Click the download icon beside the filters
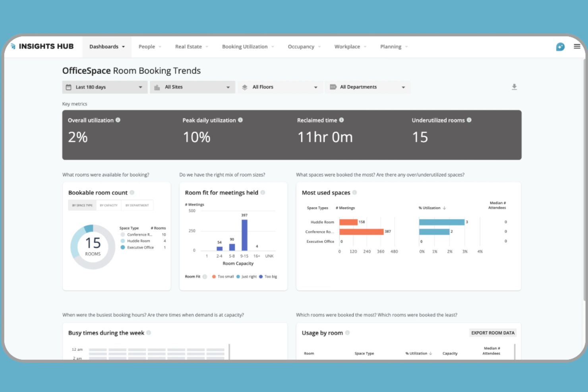The width and height of the screenshot is (588, 392). pos(514,87)
